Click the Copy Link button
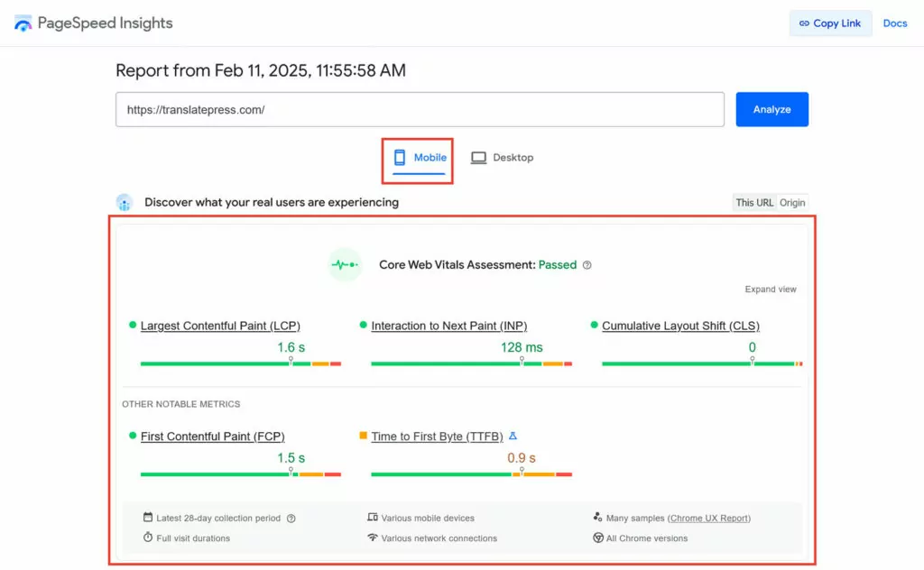Viewport: 924px width, 570px height. 830,23
